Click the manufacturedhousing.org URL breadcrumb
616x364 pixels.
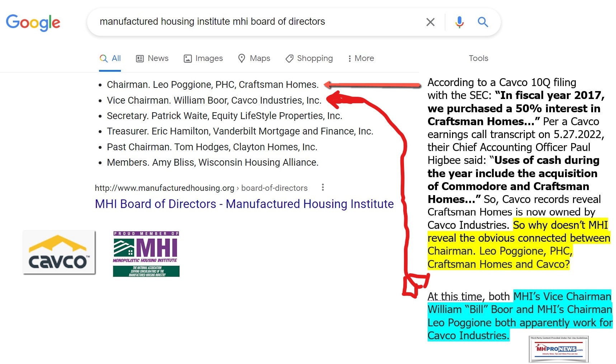tap(201, 188)
